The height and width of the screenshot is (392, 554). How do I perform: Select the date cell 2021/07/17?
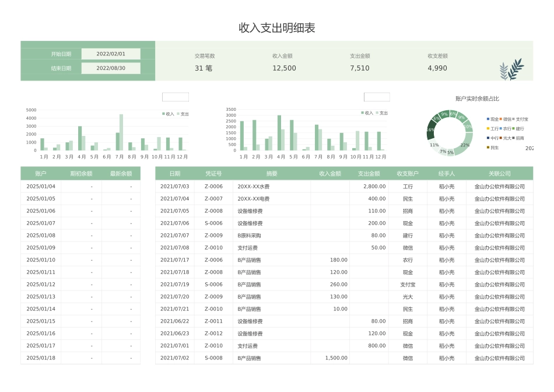point(174,260)
